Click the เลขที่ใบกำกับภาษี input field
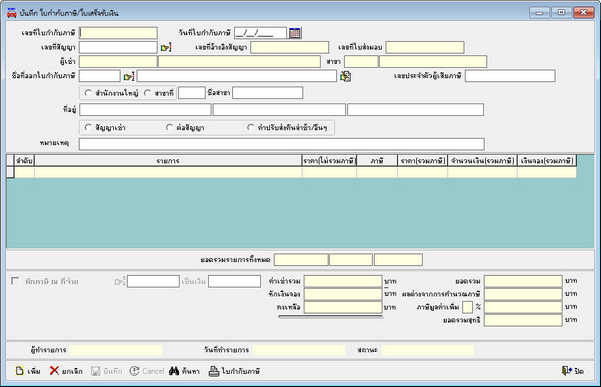The height and width of the screenshot is (387, 601). 118,33
